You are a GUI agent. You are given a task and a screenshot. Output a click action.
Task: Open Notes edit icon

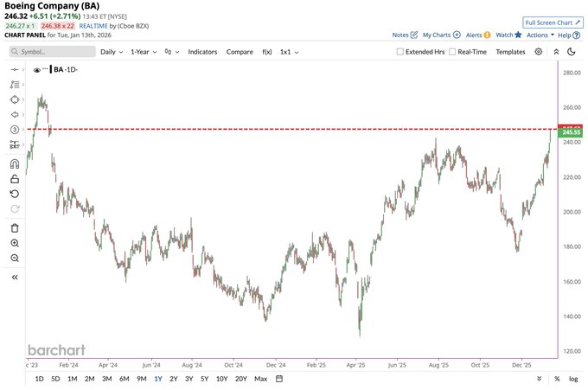(x=414, y=35)
